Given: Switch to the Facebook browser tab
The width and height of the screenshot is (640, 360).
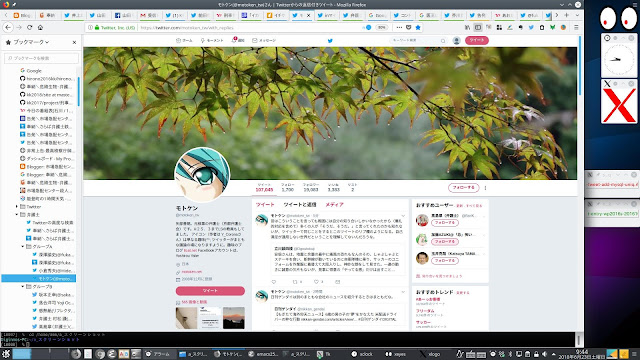Looking at the screenshot, I should pyautogui.click(x=123, y=15).
